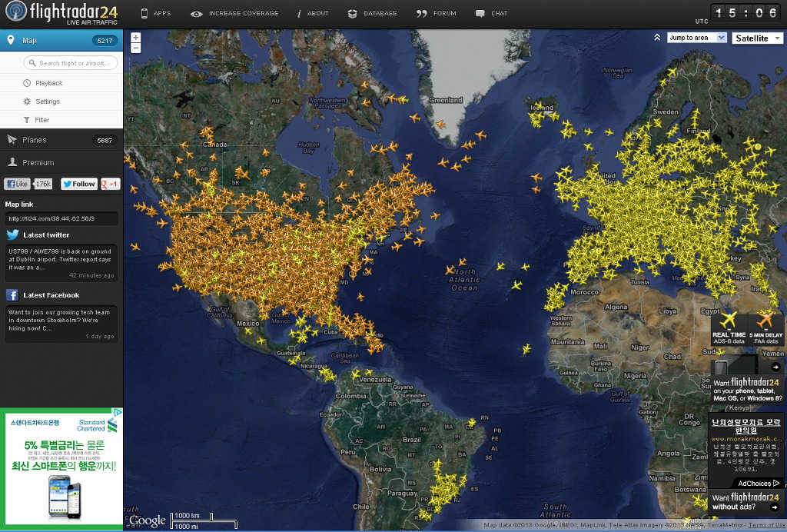Open the latest Facebook post about Stockholm
The image size is (787, 532).
coord(61,324)
